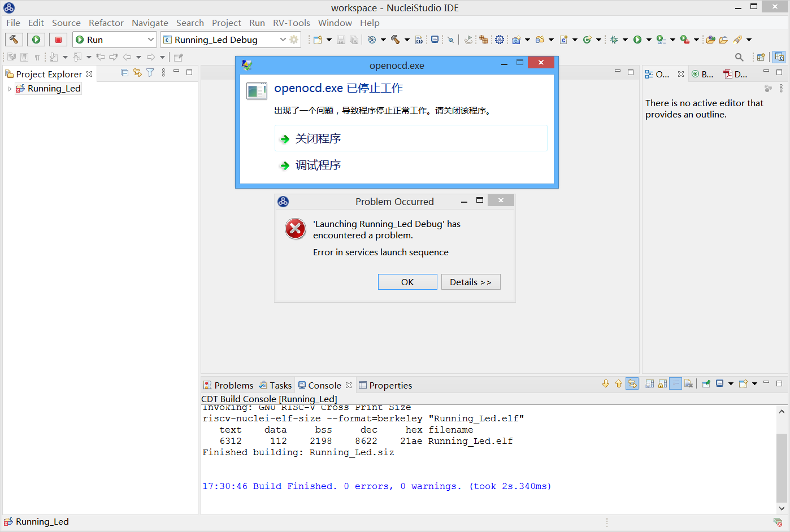Expand the Running_Led project tree node
The image size is (790, 532).
click(x=10, y=89)
